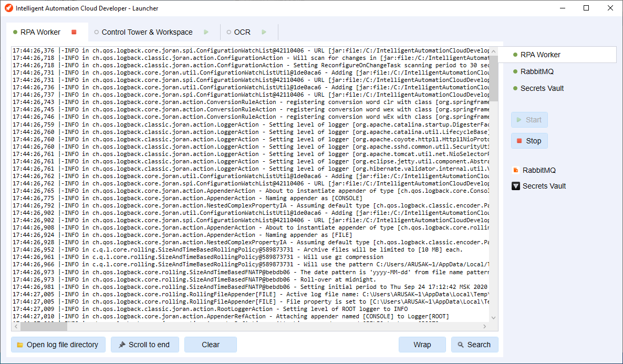Click the horizontal scrollbar right arrow

[x=485, y=326]
